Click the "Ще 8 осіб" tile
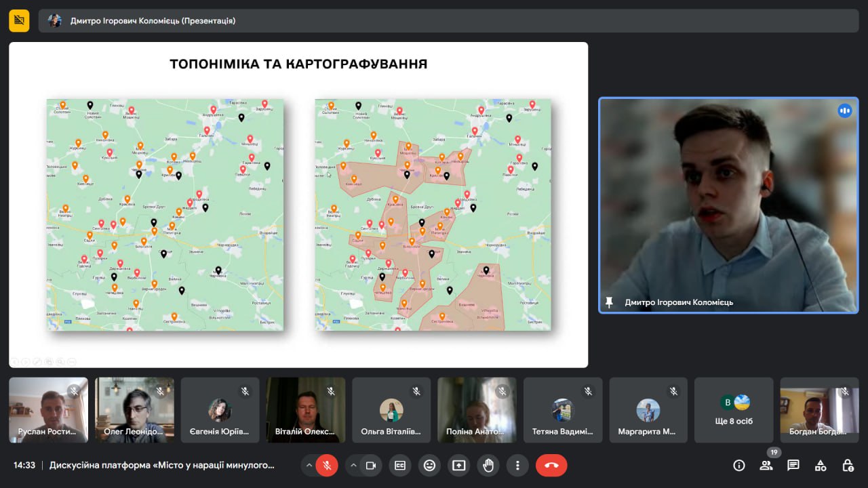The height and width of the screenshot is (488, 868). point(734,410)
